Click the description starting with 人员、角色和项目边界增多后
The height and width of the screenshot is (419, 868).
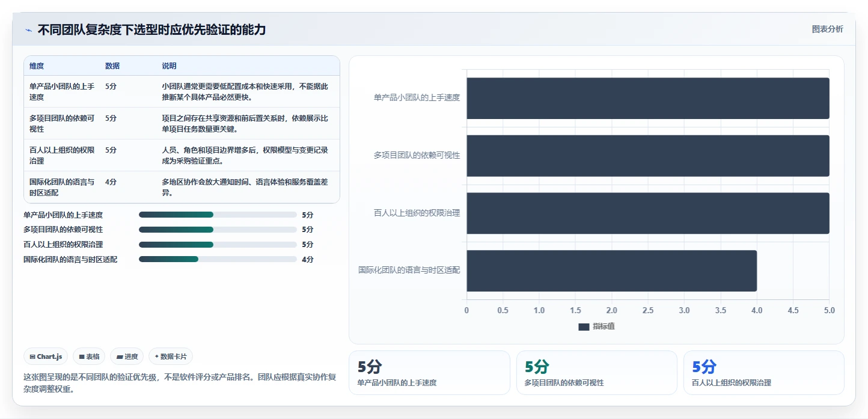(x=245, y=156)
